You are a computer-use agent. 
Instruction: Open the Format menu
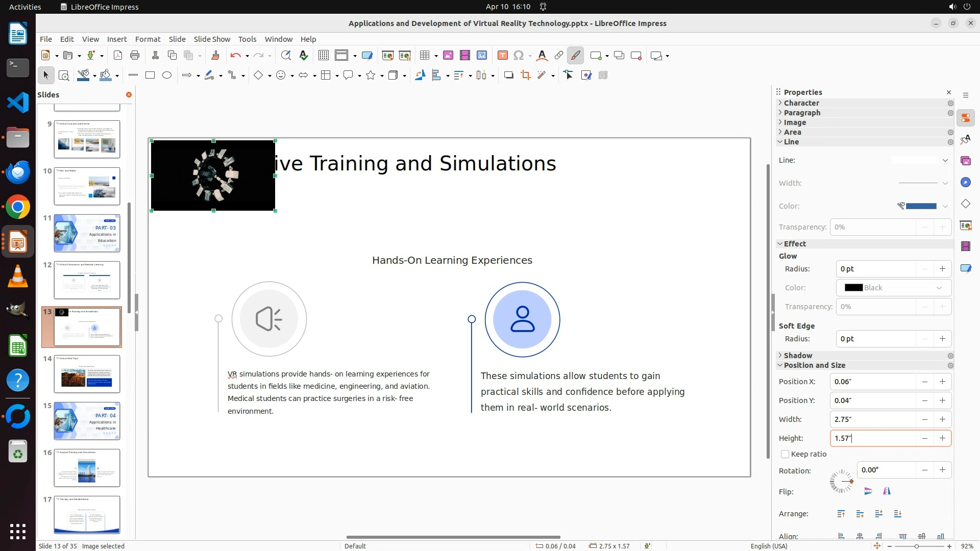click(148, 39)
